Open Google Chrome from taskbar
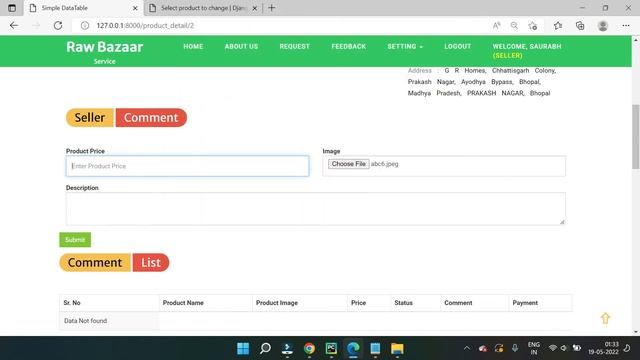Image resolution: width=640 pixels, height=360 pixels. pyautogui.click(x=309, y=349)
